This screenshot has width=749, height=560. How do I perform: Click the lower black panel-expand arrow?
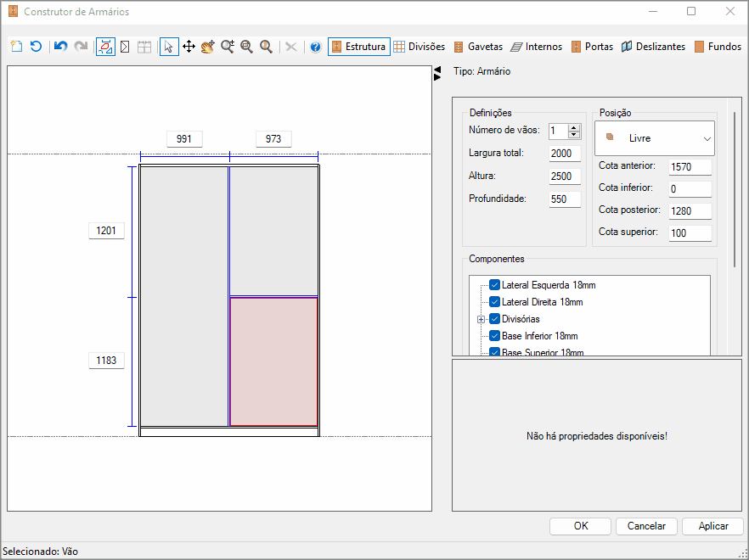437,77
